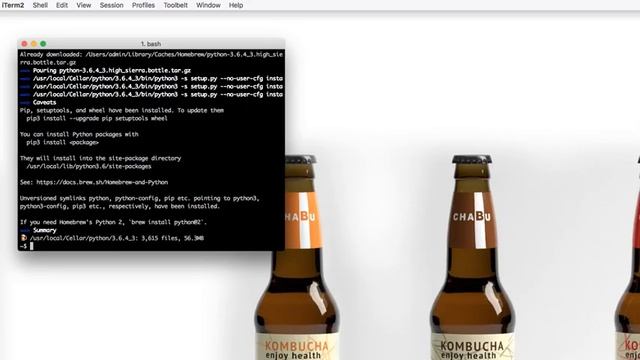Open the Help menu
The image size is (640, 360).
[x=236, y=5]
